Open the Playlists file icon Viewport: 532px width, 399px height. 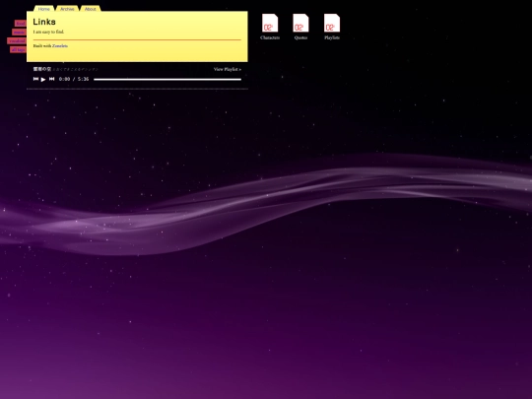point(332,27)
